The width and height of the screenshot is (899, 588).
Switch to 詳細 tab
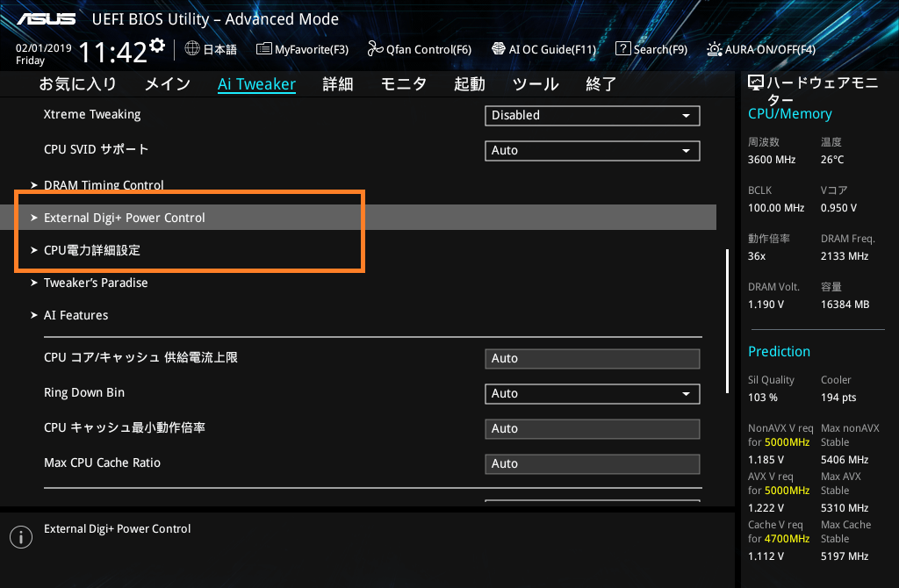pos(338,84)
